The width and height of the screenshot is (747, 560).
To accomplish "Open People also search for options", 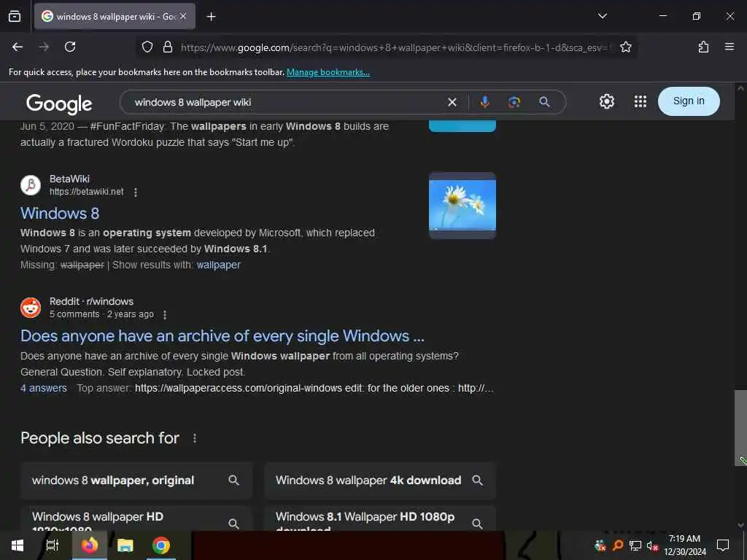I will 194,438.
